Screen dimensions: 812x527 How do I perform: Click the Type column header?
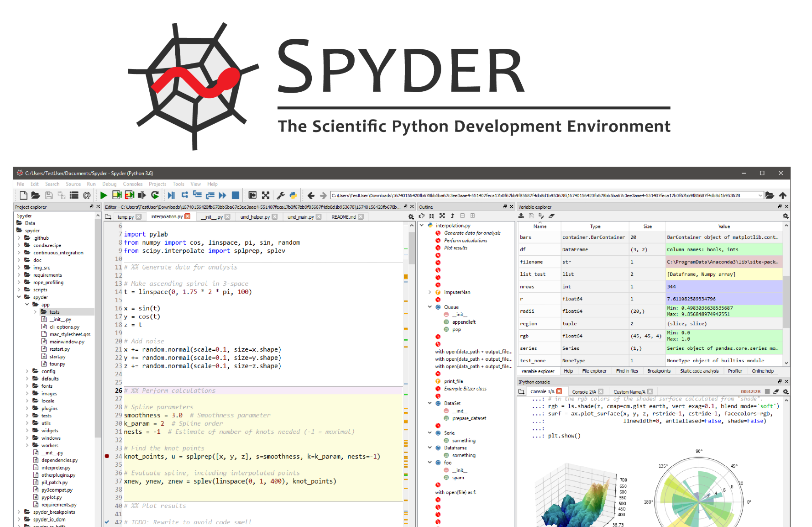[x=595, y=227]
